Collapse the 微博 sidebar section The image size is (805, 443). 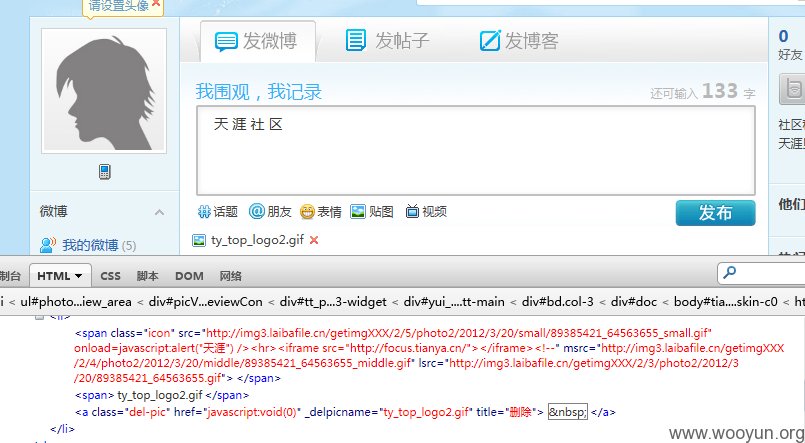(160, 212)
